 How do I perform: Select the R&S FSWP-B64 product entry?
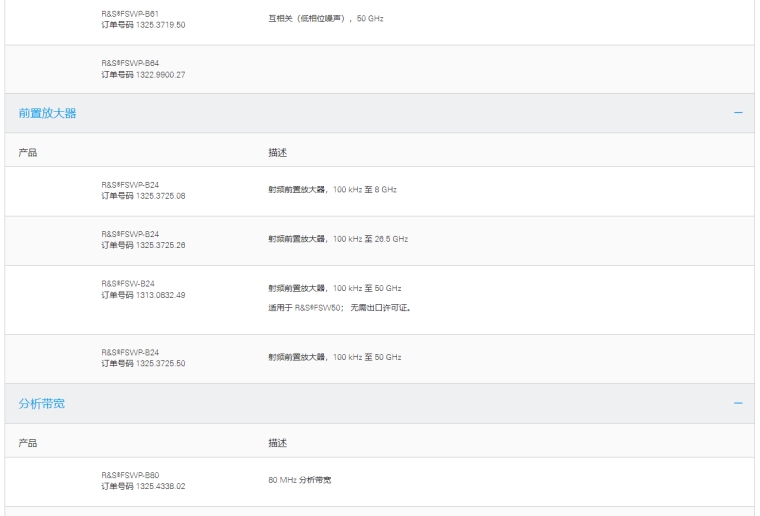tap(130, 62)
